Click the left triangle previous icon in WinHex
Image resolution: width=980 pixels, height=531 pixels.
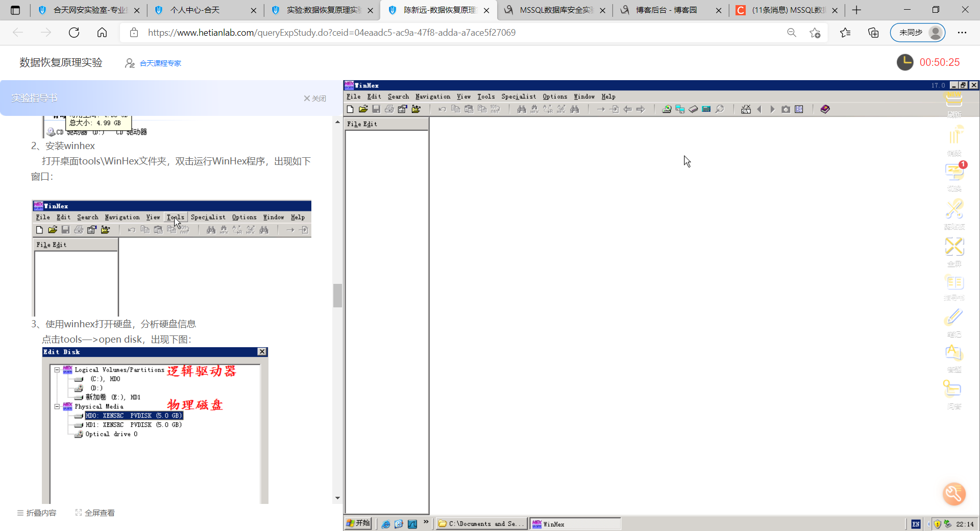click(x=759, y=109)
